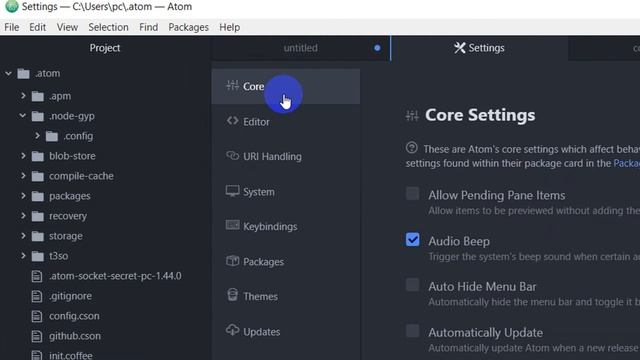
Task: Click the Packages box icon
Action: (x=233, y=260)
